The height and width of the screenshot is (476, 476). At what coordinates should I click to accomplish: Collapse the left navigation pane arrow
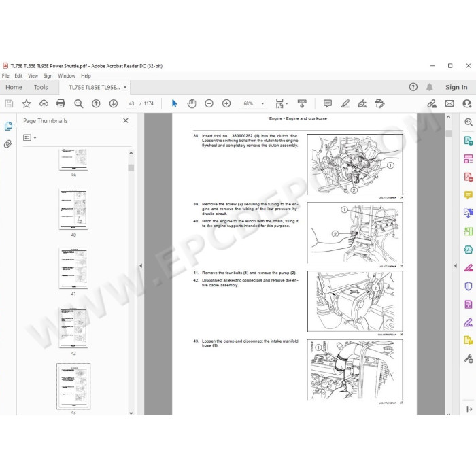pyautogui.click(x=141, y=266)
